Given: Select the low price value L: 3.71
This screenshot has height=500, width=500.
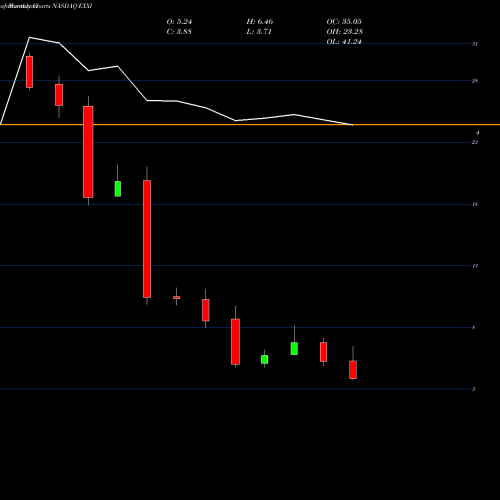Looking at the screenshot, I should pos(259,32).
